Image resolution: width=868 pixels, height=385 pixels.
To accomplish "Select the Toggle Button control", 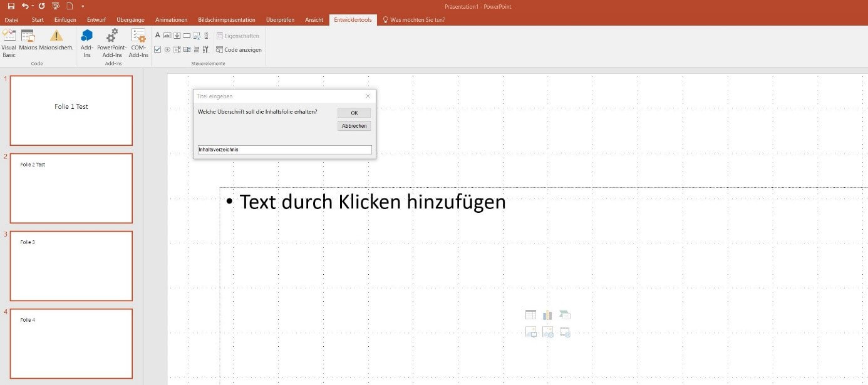I will 197,49.
